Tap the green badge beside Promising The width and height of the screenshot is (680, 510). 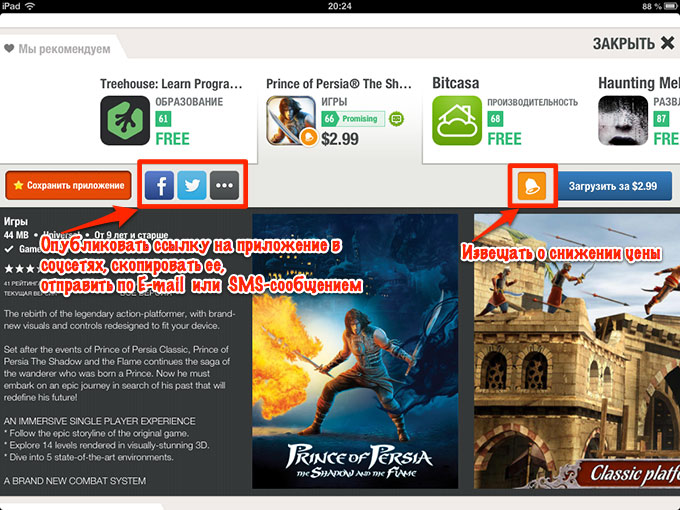point(396,118)
